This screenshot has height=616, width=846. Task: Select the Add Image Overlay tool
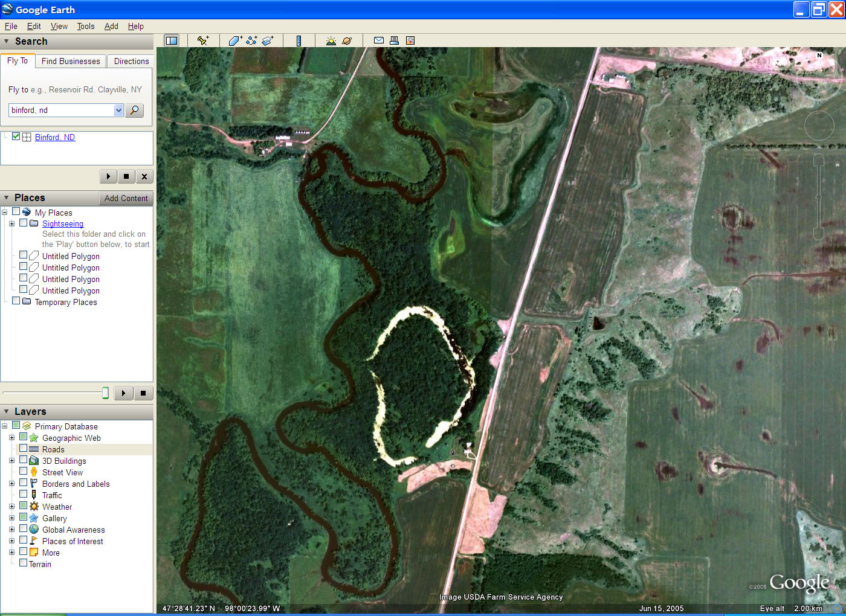pos(268,40)
